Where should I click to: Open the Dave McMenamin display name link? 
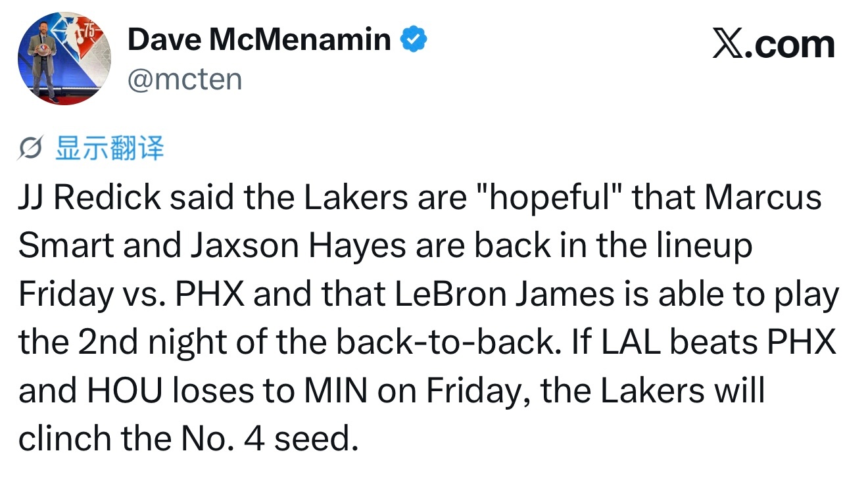click(x=259, y=40)
